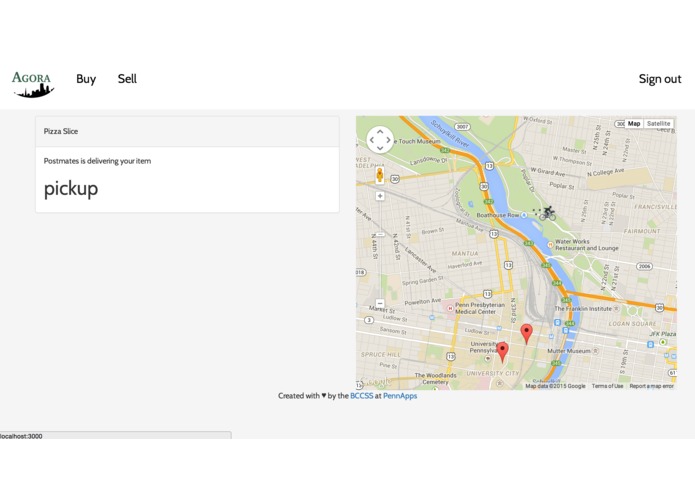Click the upper red map pin
695x494 pixels.
[526, 334]
